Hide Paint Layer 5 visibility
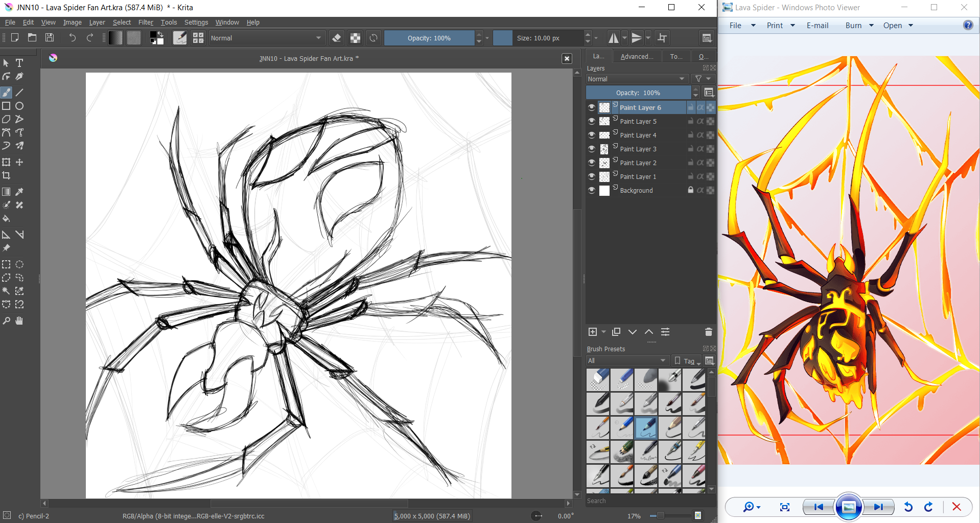The height and width of the screenshot is (523, 980). tap(592, 121)
